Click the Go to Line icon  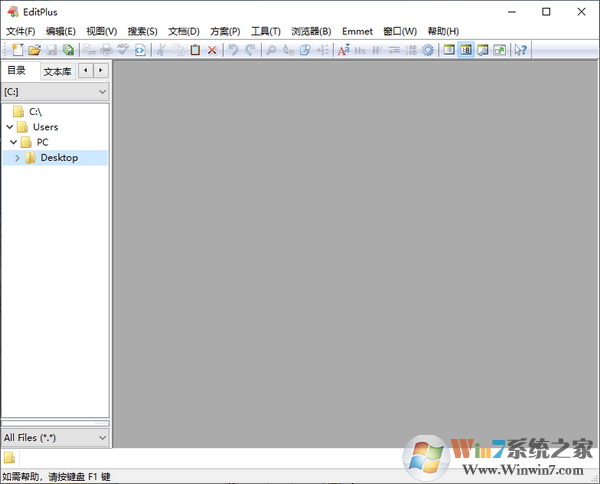(x=322, y=50)
